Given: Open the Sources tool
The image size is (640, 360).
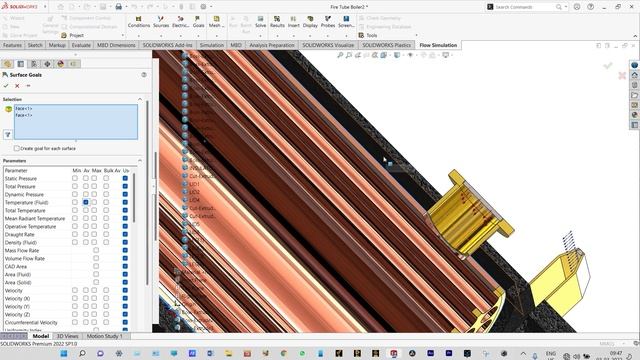Looking at the screenshot, I should [x=161, y=22].
